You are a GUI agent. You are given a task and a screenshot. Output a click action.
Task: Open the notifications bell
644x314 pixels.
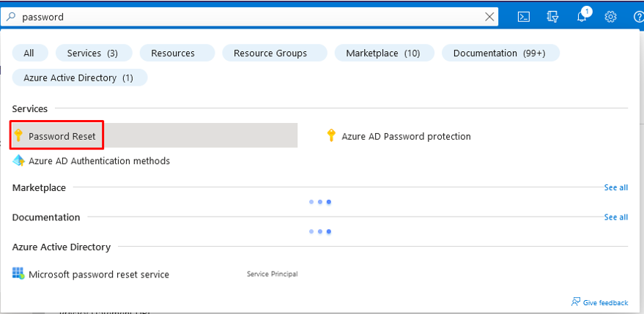(x=582, y=17)
